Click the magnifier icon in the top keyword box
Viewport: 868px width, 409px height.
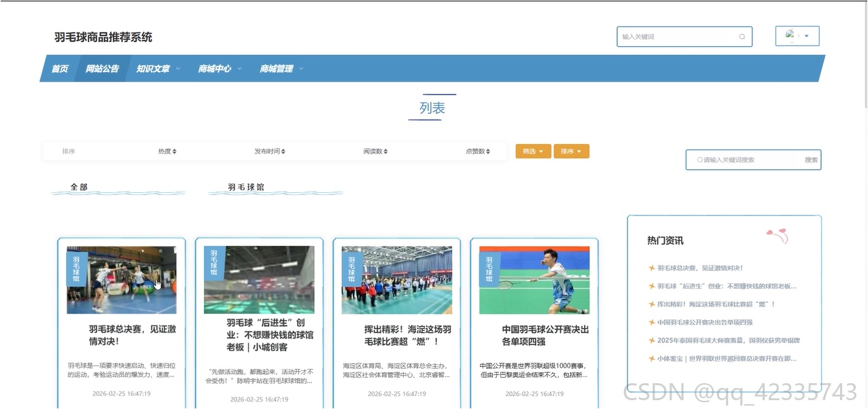pos(742,37)
